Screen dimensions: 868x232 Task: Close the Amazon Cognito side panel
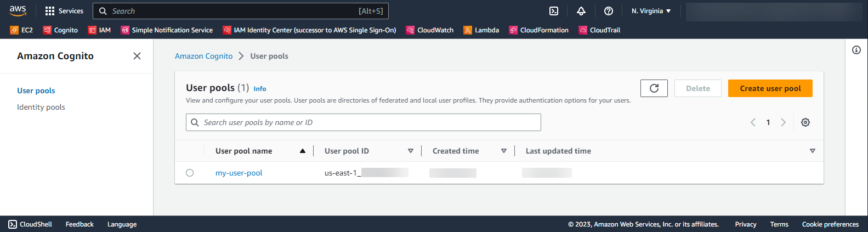click(x=137, y=56)
